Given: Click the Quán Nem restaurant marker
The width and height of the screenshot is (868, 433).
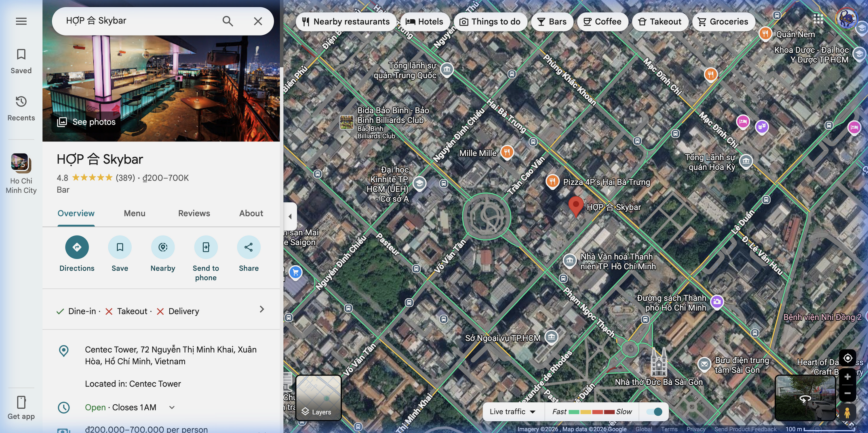Looking at the screenshot, I should (765, 34).
